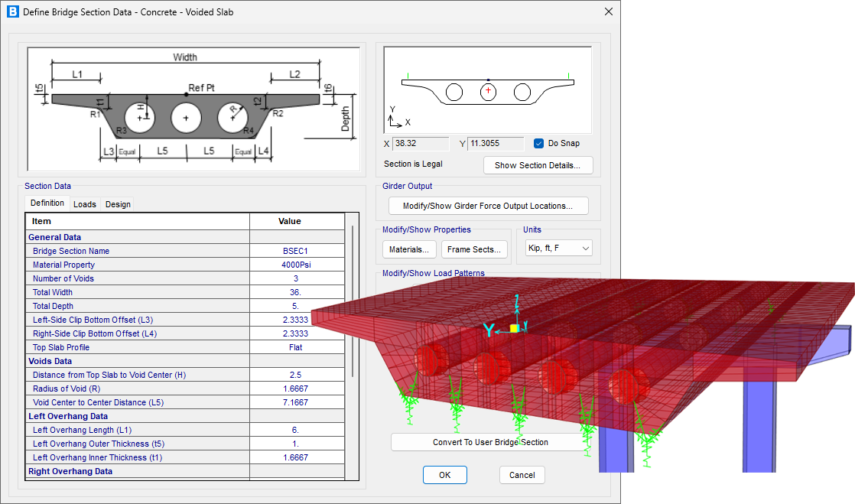The width and height of the screenshot is (855, 504).
Task: Open Modify/Show Girder Force Output Locations
Action: pyautogui.click(x=487, y=206)
